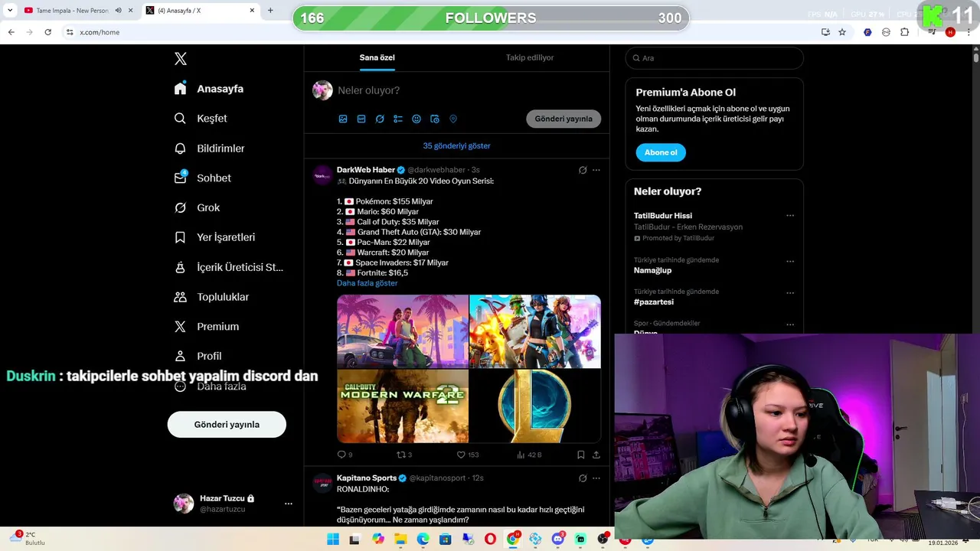Open İçerik Üreticisi Studio item
This screenshot has width=980, height=551.
tap(228, 267)
